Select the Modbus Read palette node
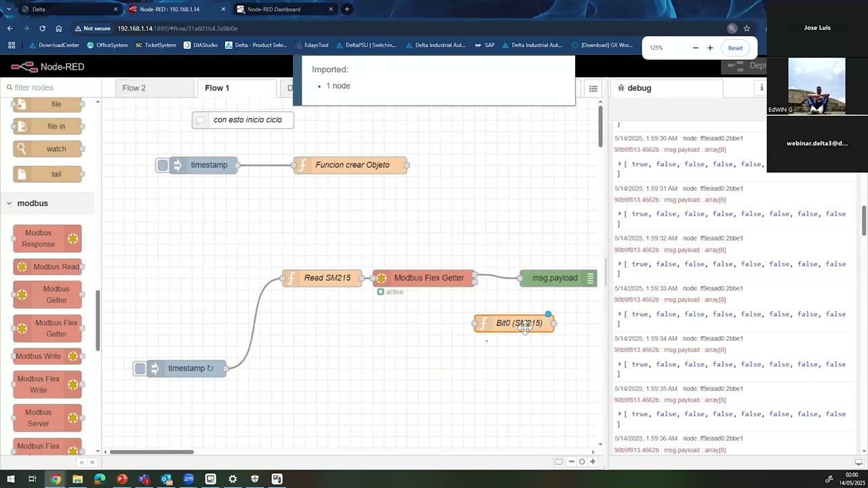Viewport: 868px width, 488px height. 47,267
